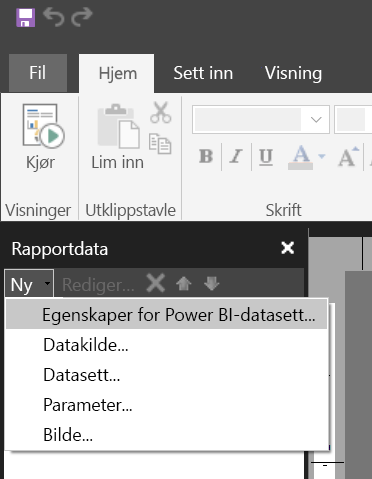Click the font size box
The width and height of the screenshot is (372, 479).
click(x=353, y=119)
